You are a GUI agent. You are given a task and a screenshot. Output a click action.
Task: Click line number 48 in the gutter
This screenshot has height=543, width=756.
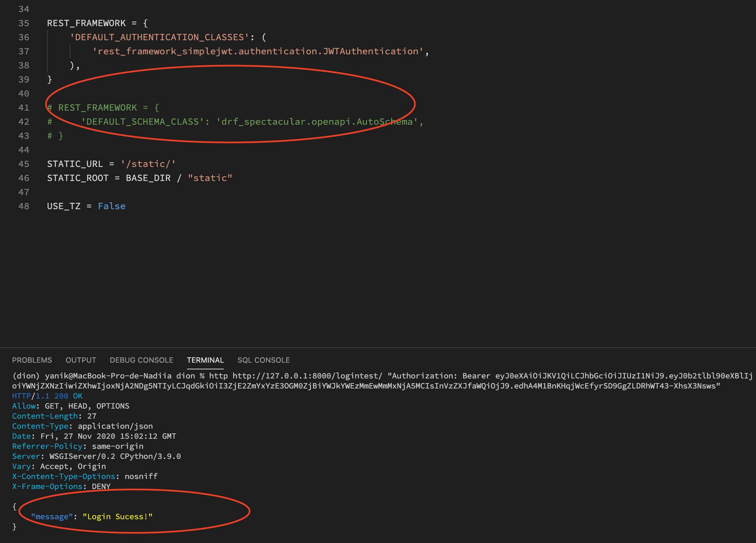pyautogui.click(x=23, y=206)
